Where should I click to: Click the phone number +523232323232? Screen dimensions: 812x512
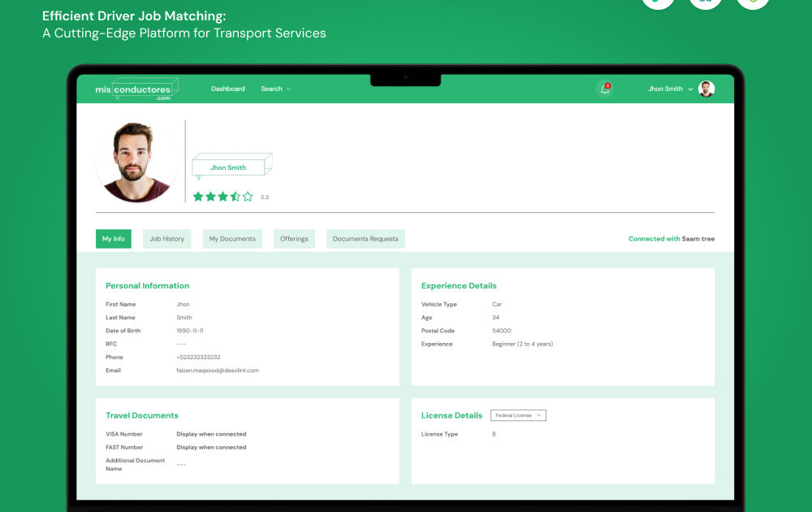pyautogui.click(x=198, y=357)
